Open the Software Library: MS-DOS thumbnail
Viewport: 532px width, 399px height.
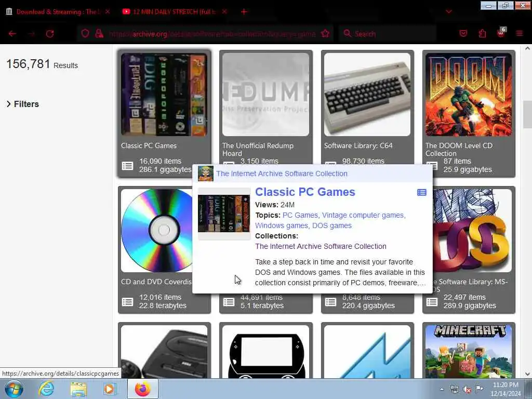pyautogui.click(x=472, y=231)
